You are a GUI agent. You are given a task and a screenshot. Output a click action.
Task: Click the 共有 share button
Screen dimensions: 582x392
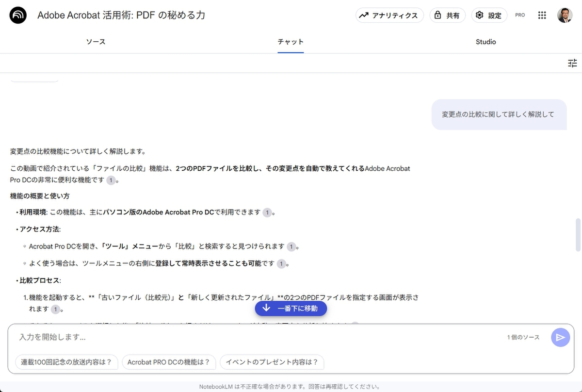coord(447,16)
